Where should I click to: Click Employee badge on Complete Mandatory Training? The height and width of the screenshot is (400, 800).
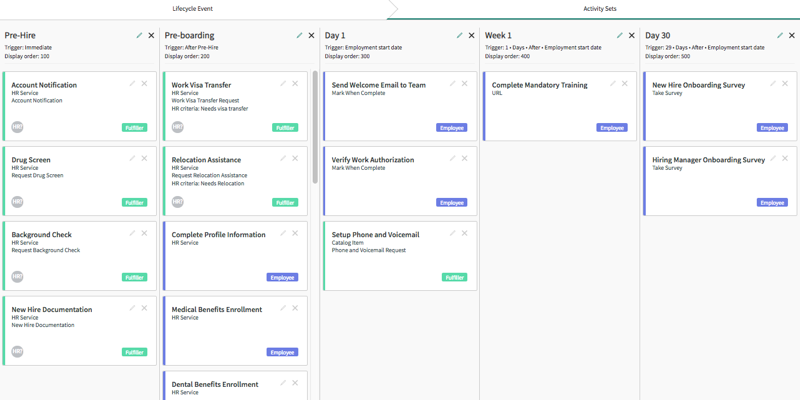(612, 128)
